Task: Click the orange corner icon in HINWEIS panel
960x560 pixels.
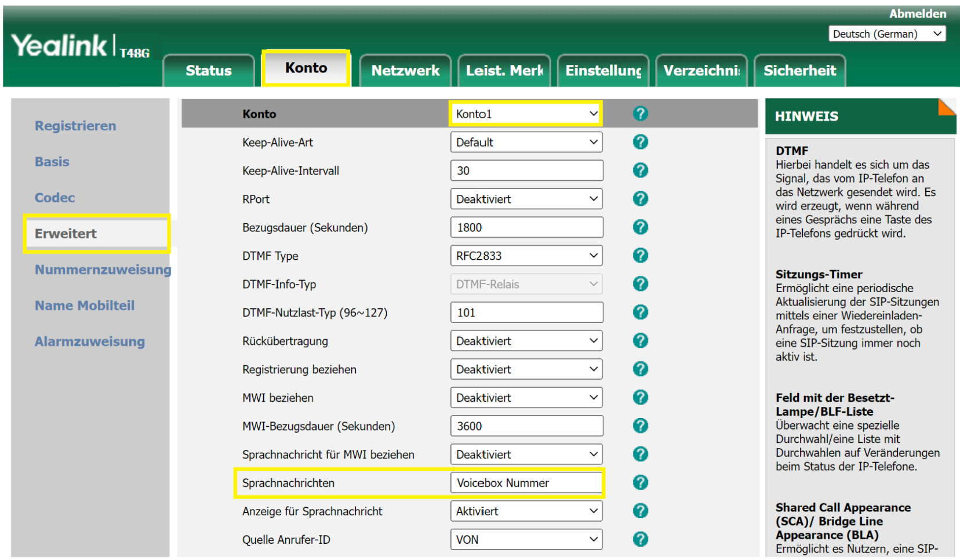Action: coord(947,106)
